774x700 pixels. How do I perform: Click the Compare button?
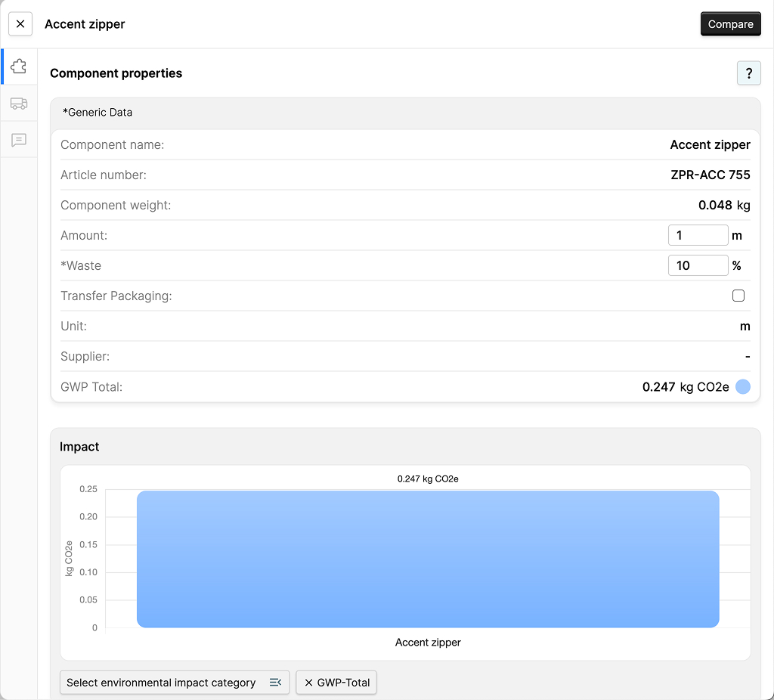point(730,23)
